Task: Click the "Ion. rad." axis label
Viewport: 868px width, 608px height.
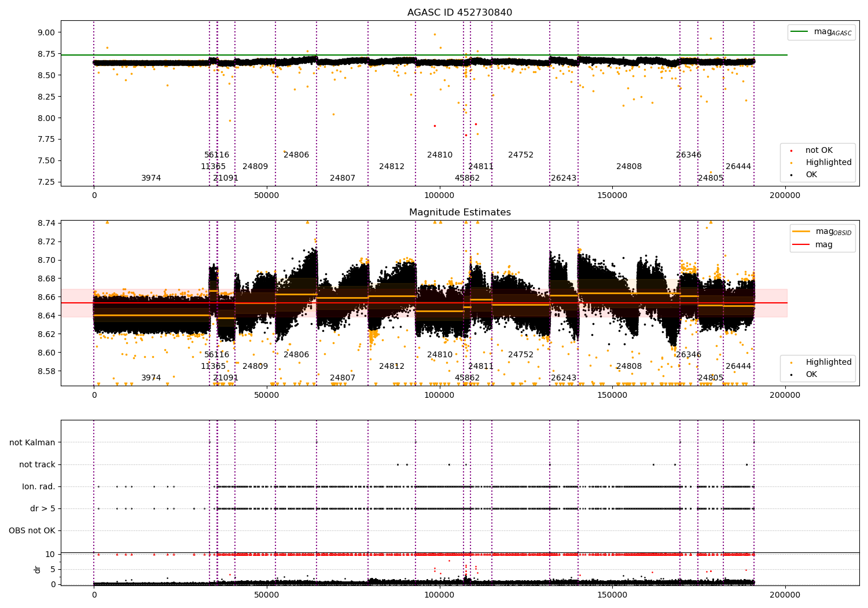Action: [39, 487]
